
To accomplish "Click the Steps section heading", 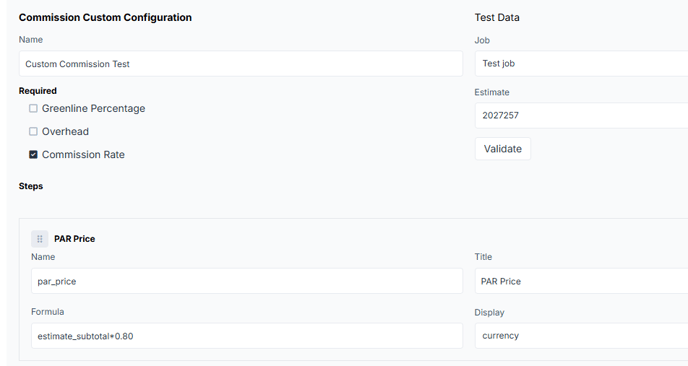I will tap(31, 186).
